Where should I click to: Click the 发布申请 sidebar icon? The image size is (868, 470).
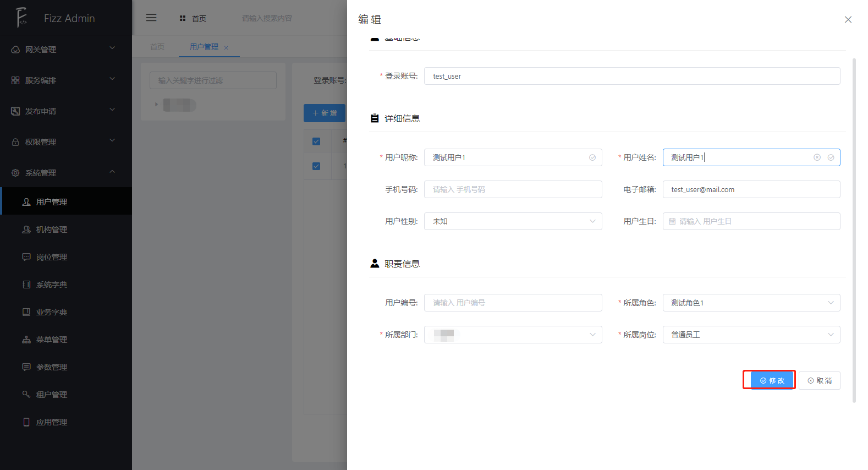pos(15,111)
